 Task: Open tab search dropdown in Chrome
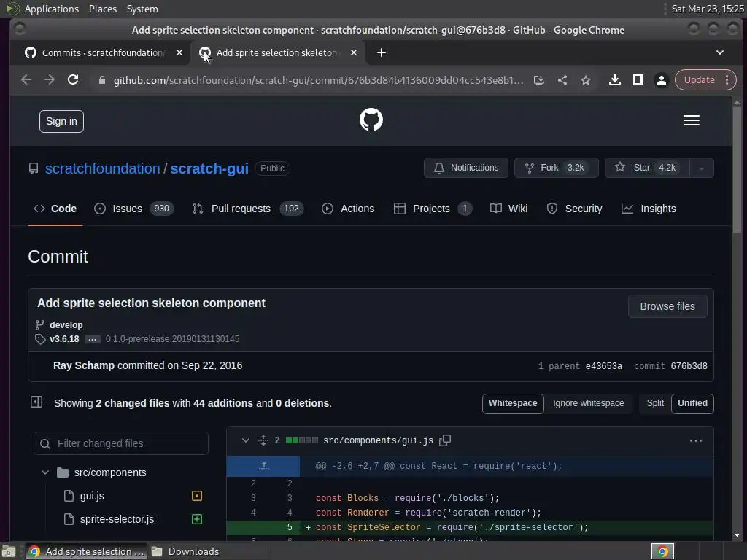[720, 52]
